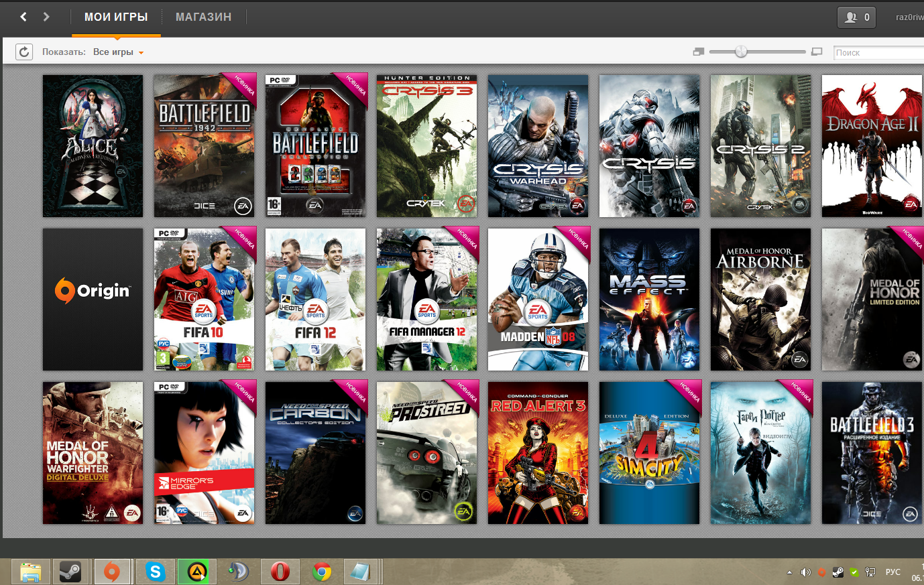Select the Dragon Age II cover
The image size is (924, 585).
872,145
